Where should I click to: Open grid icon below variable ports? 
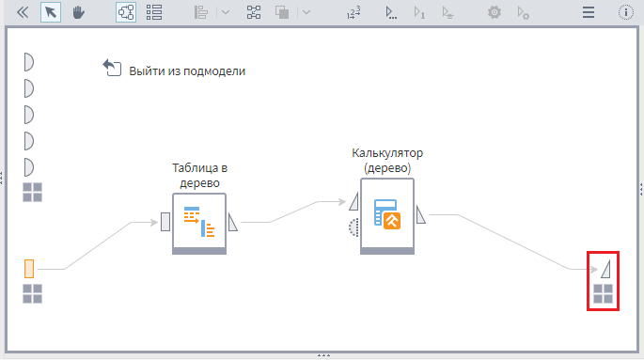(33, 192)
